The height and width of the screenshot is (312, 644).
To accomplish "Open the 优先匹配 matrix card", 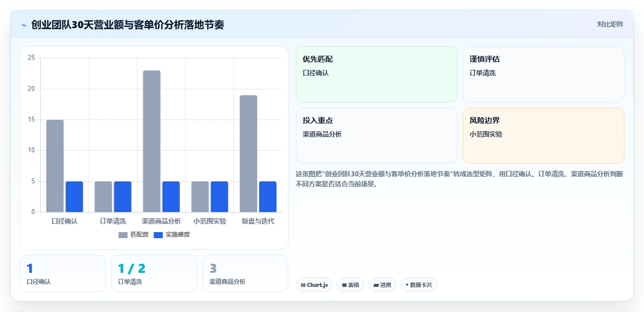I will 377,74.
